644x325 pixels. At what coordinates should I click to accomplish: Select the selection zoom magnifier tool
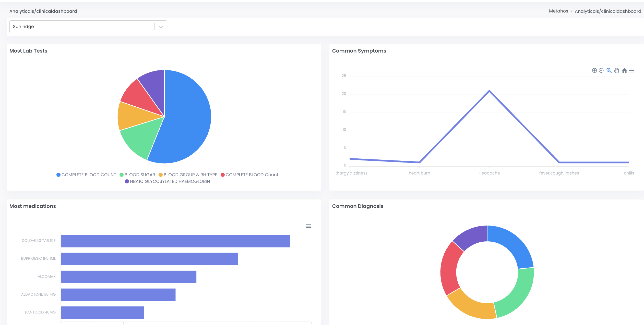(609, 70)
